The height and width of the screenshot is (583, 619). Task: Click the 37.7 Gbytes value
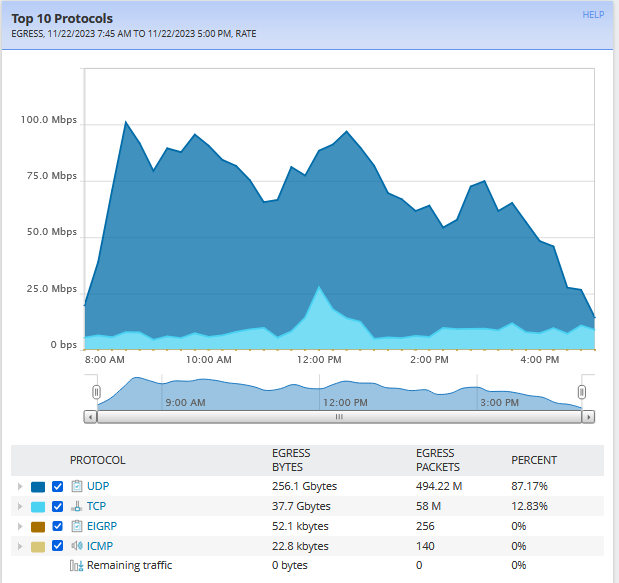click(x=301, y=506)
